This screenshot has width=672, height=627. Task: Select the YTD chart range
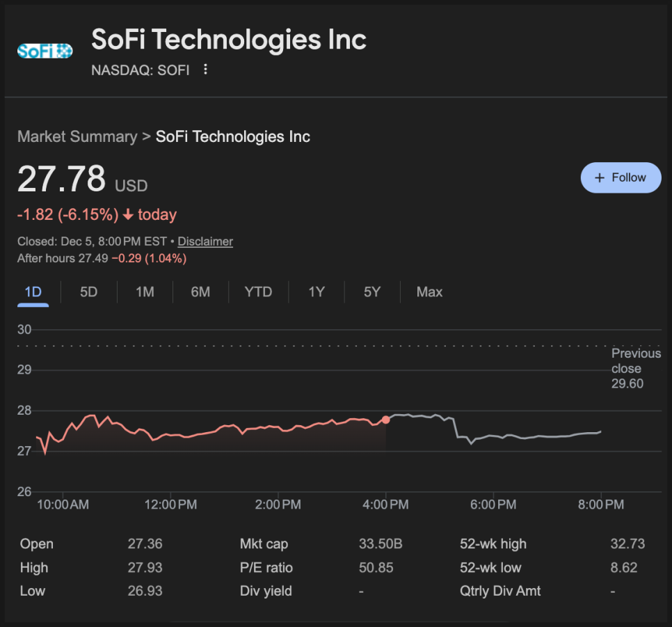258,292
